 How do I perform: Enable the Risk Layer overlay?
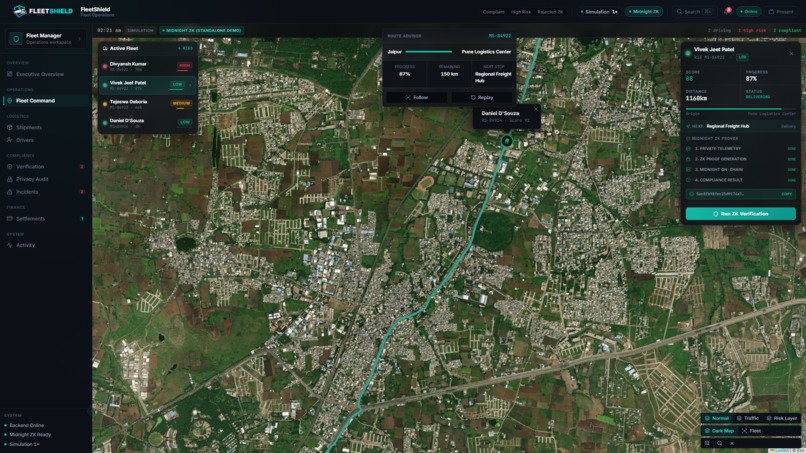pyautogui.click(x=781, y=418)
